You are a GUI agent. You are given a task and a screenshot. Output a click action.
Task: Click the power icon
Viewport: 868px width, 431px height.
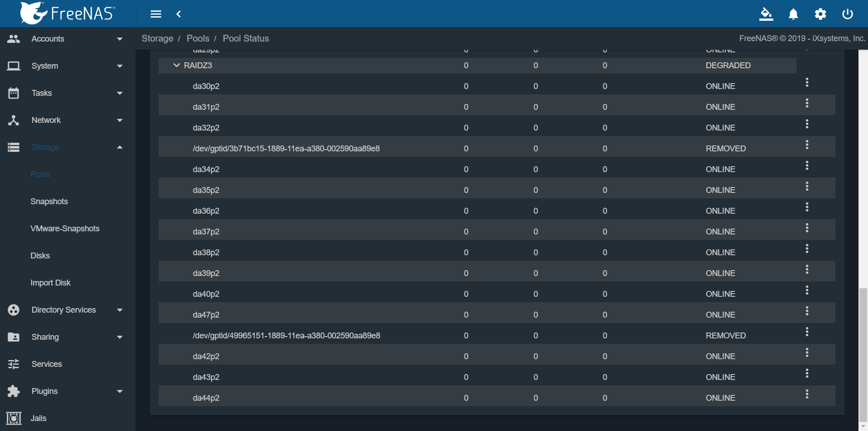pyautogui.click(x=848, y=14)
